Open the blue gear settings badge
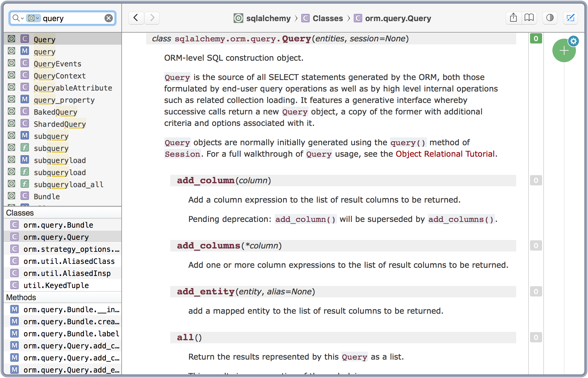Image resolution: width=588 pixels, height=378 pixels. (573, 41)
